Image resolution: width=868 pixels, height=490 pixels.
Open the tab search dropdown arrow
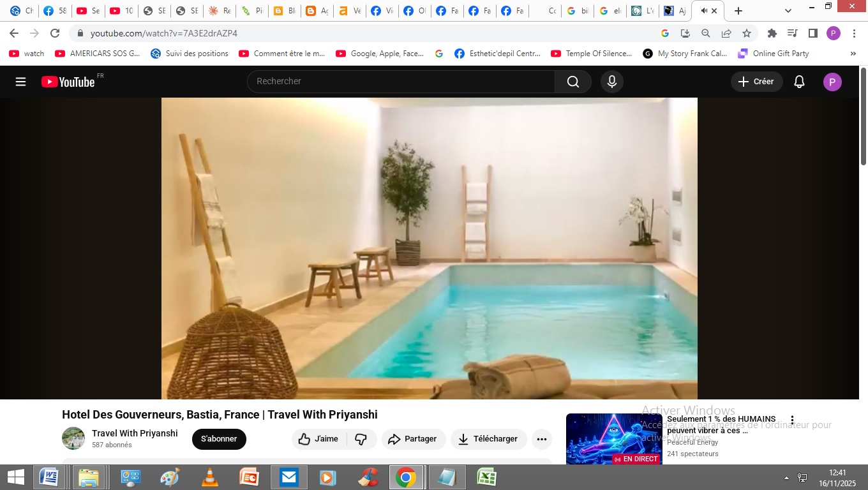click(x=788, y=11)
